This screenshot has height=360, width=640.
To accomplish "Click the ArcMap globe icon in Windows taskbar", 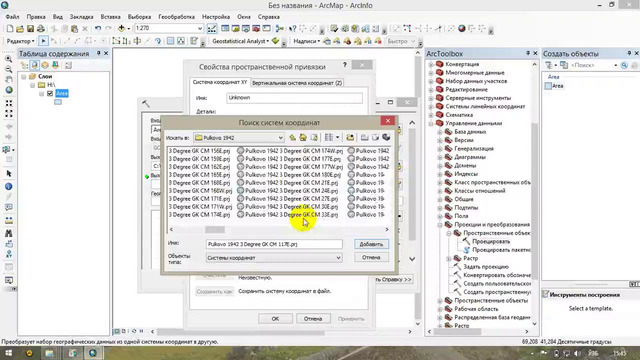I will (93, 353).
